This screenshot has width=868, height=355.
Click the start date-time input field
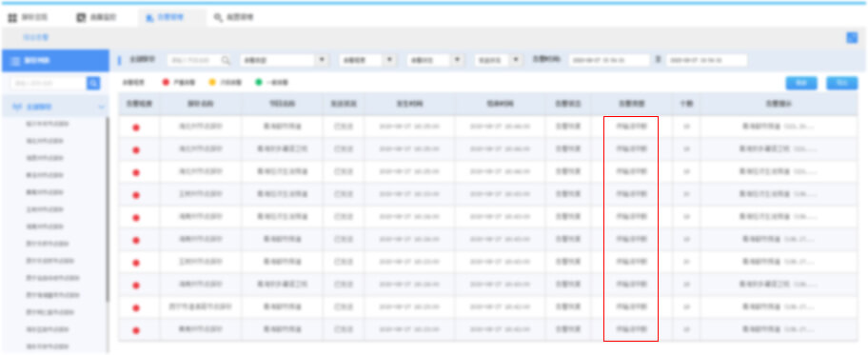tap(609, 60)
